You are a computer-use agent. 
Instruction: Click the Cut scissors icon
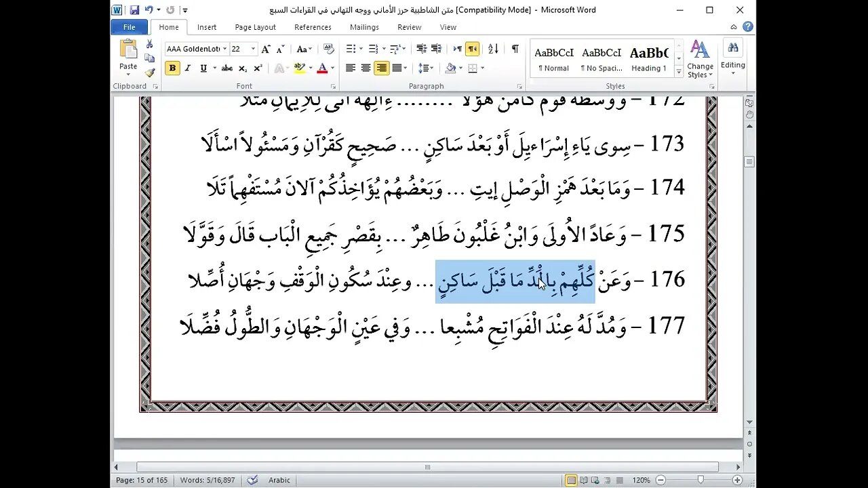pos(149,44)
